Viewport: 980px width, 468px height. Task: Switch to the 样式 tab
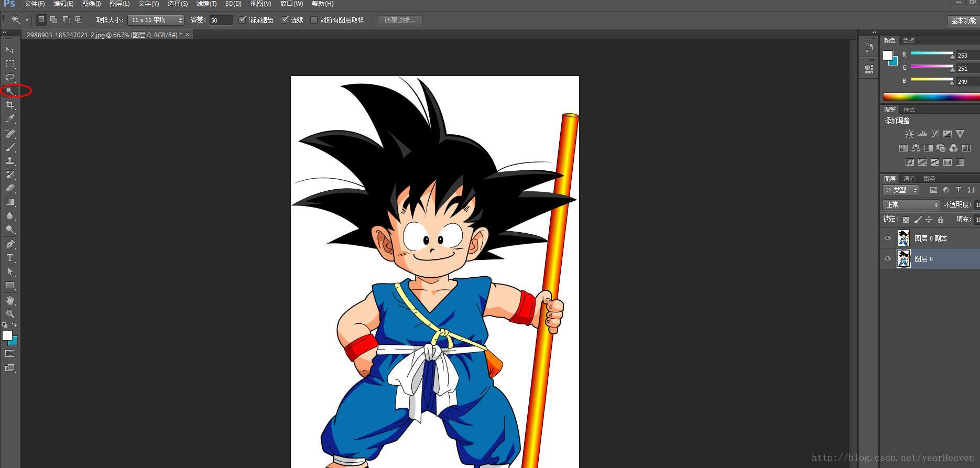(x=909, y=110)
